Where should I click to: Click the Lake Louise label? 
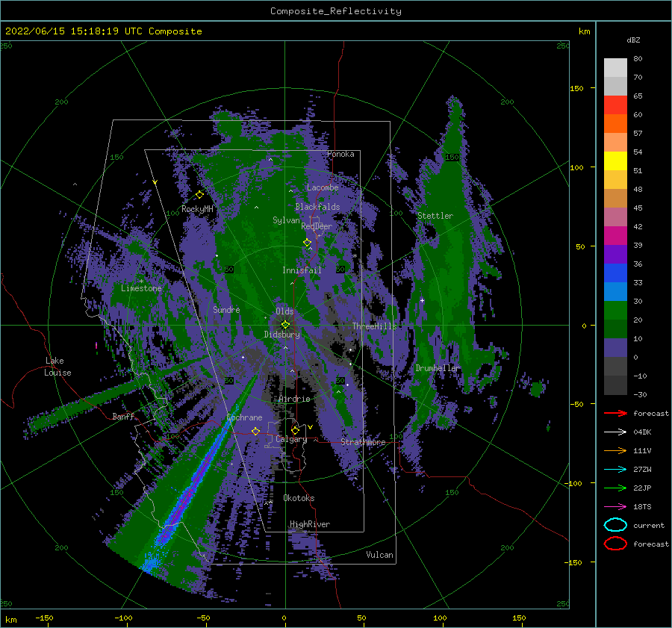[57, 367]
